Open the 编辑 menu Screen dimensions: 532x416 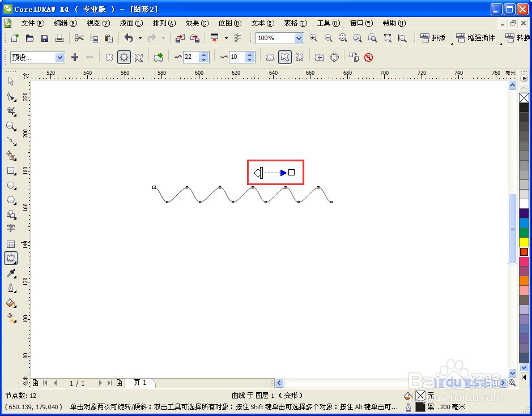tap(66, 23)
